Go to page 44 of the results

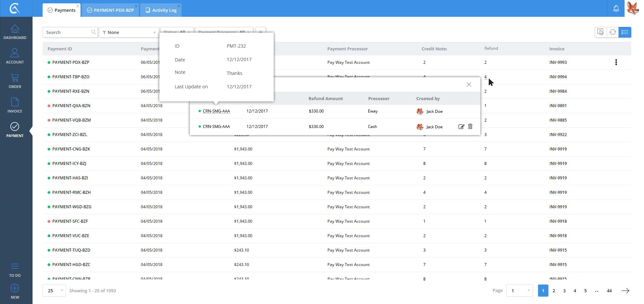pos(609,291)
